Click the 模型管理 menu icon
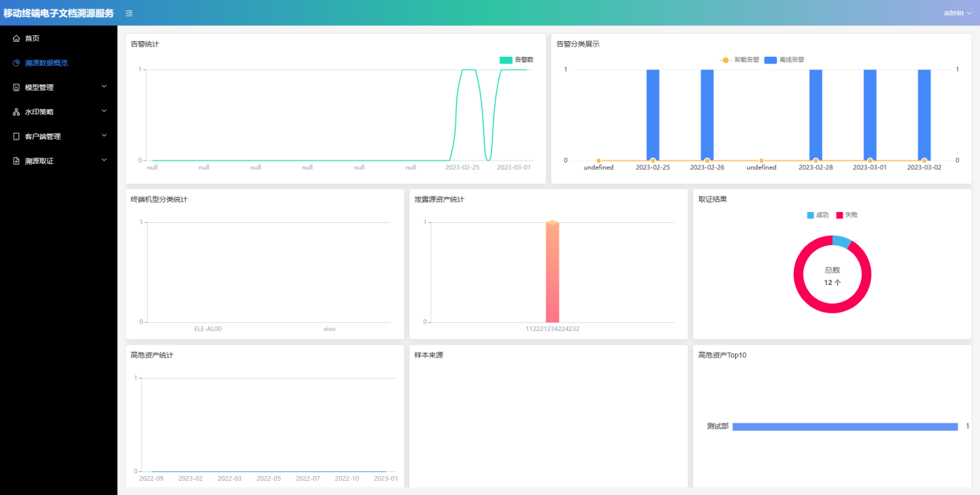Image resolution: width=980 pixels, height=495 pixels. coord(16,87)
